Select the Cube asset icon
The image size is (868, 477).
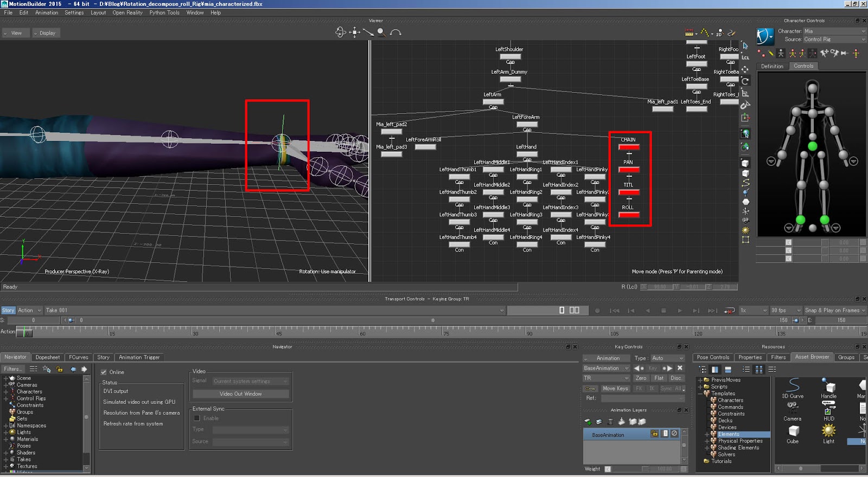point(793,434)
